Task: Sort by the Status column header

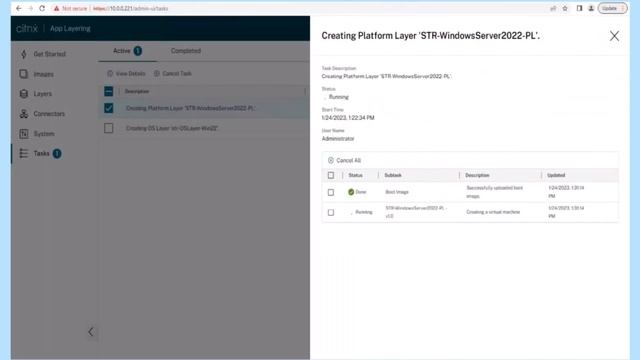Action: pos(356,175)
